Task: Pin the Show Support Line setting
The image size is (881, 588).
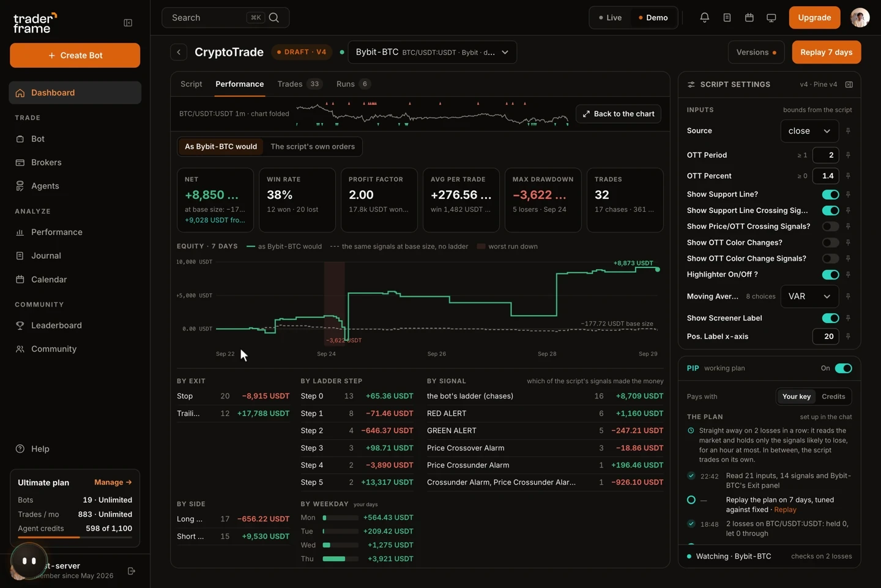Action: pyautogui.click(x=848, y=195)
